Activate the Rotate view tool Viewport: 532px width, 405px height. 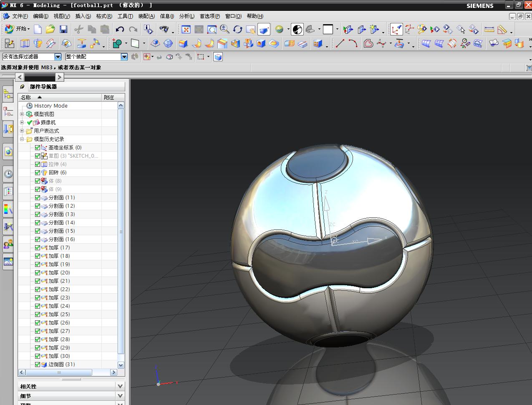(238, 29)
